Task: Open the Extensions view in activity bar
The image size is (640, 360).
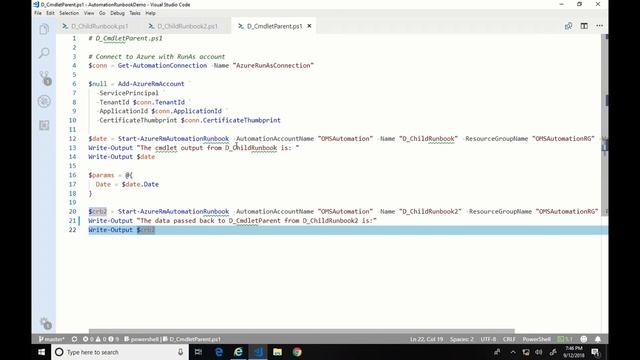Action: click(44, 125)
